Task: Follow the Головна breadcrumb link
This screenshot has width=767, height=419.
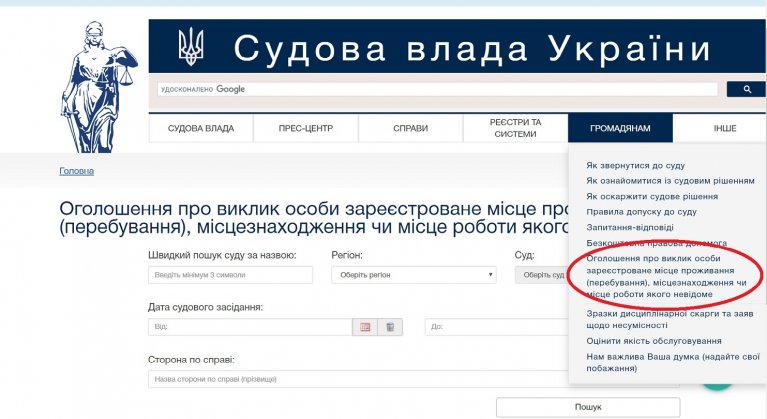Action: point(77,171)
